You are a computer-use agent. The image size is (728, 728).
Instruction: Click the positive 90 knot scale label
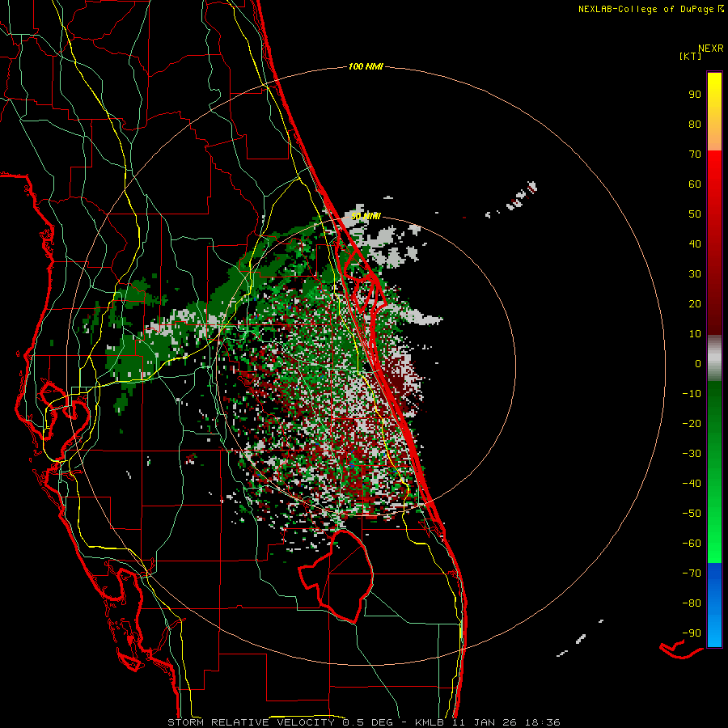(695, 95)
